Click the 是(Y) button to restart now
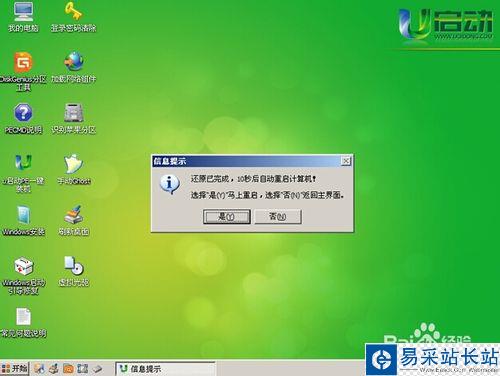500x376 pixels. pyautogui.click(x=227, y=217)
